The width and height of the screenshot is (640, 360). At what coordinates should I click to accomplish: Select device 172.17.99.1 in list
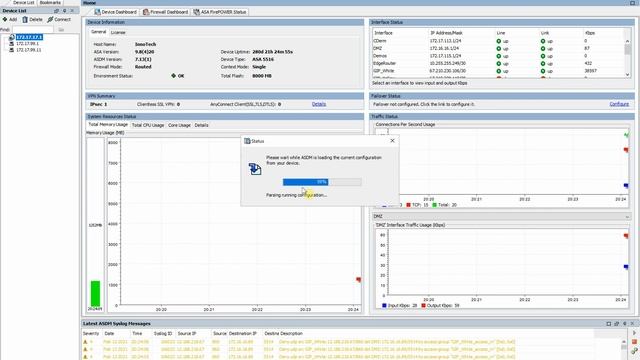pos(27,43)
